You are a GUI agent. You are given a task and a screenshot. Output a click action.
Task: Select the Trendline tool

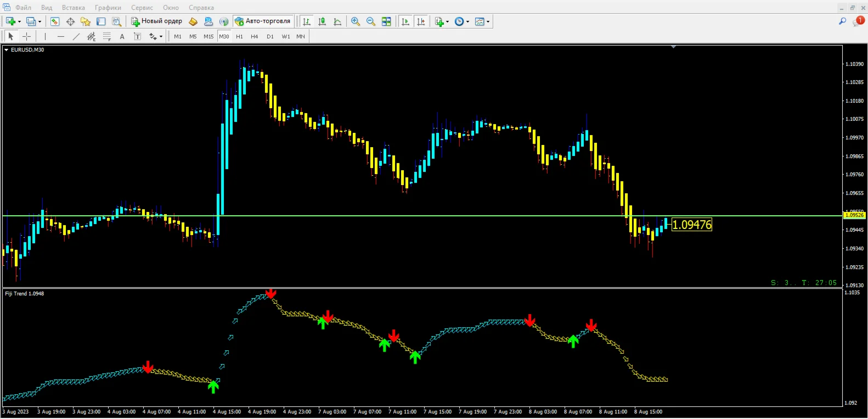76,36
